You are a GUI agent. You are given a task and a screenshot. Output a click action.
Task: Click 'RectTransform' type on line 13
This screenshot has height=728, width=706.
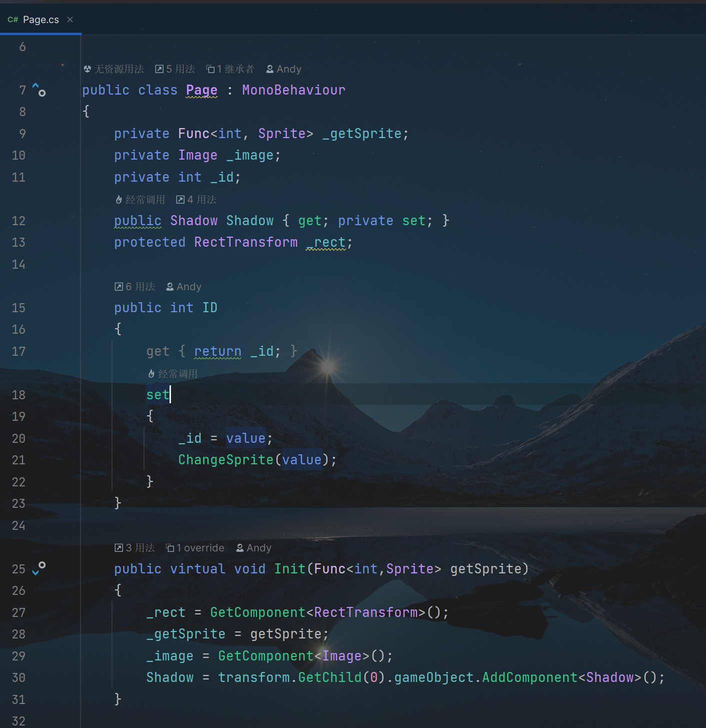(246, 242)
